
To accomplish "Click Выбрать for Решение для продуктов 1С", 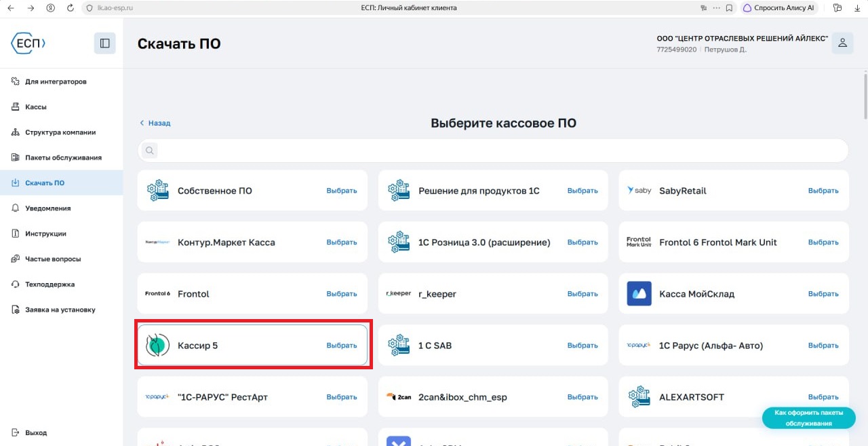I will click(x=583, y=191).
